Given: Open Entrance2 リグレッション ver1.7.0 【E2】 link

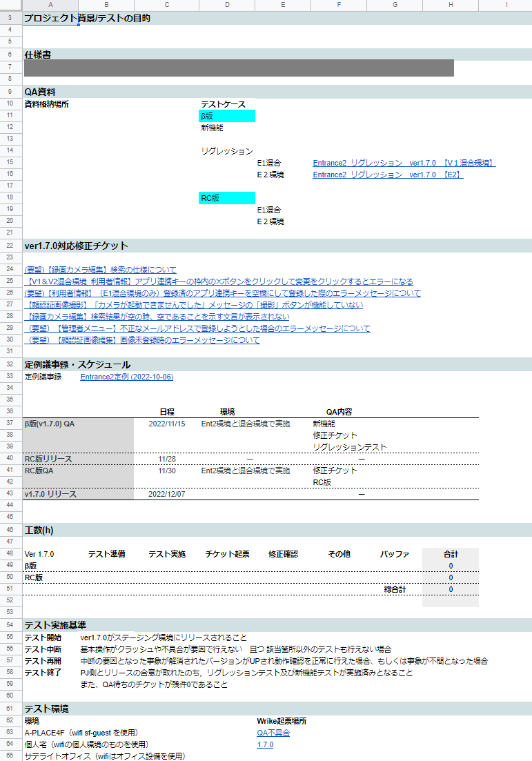Looking at the screenshot, I should click(388, 175).
